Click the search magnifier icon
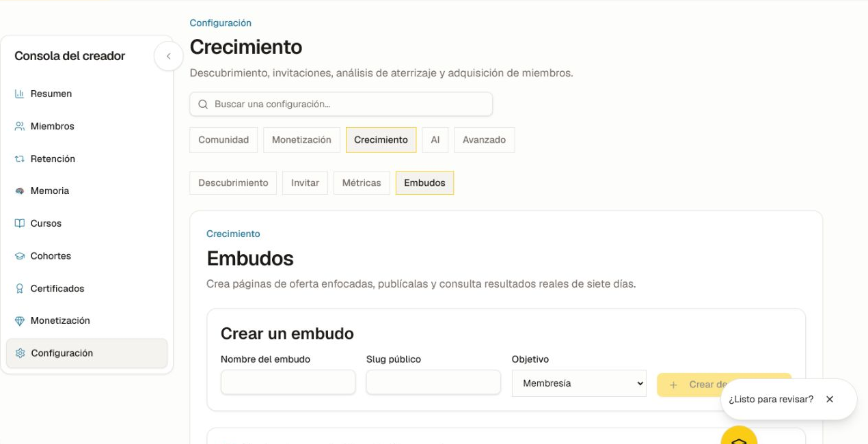The image size is (868, 444). coord(203,105)
